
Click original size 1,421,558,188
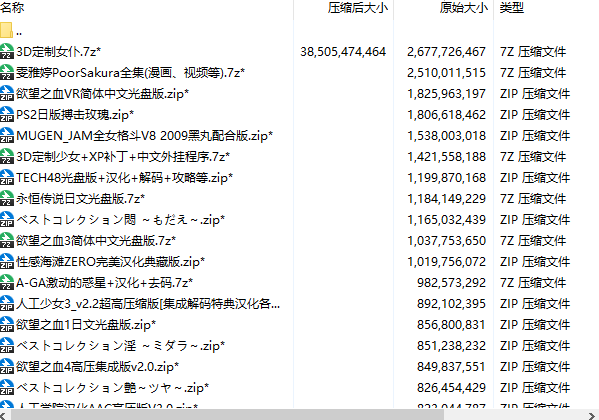446,157
